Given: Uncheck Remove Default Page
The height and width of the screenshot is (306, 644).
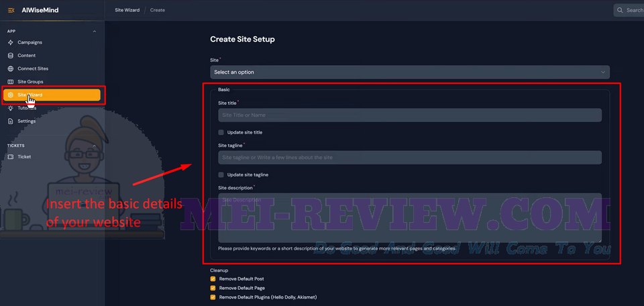Looking at the screenshot, I should [x=213, y=288].
